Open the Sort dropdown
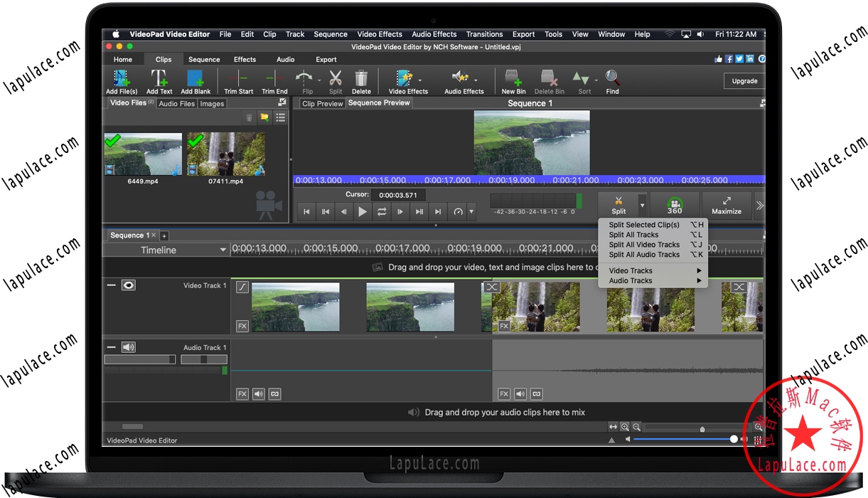Viewport: 868px width, 498px height. pyautogui.click(x=584, y=80)
